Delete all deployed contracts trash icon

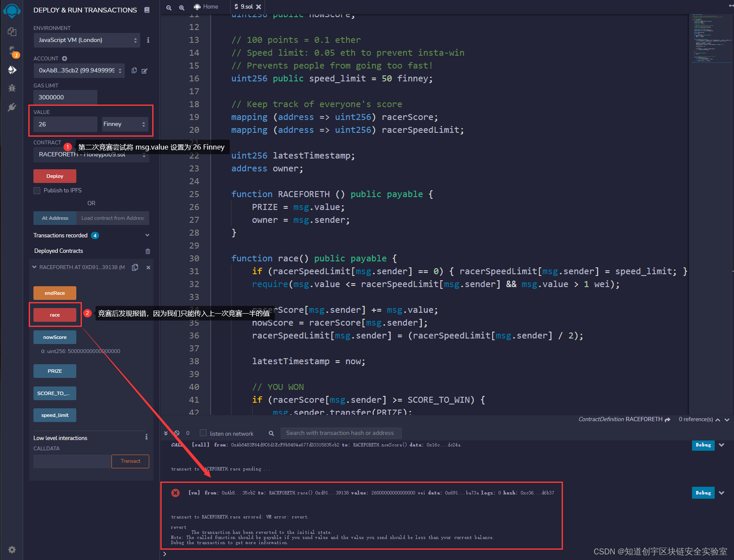[148, 251]
